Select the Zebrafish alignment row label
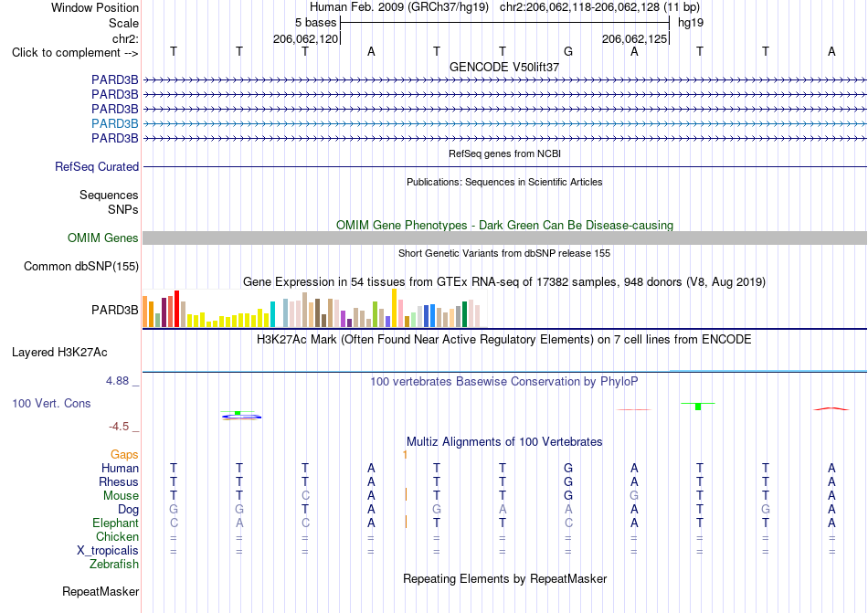Image resolution: width=868 pixels, height=613 pixels. (x=114, y=565)
